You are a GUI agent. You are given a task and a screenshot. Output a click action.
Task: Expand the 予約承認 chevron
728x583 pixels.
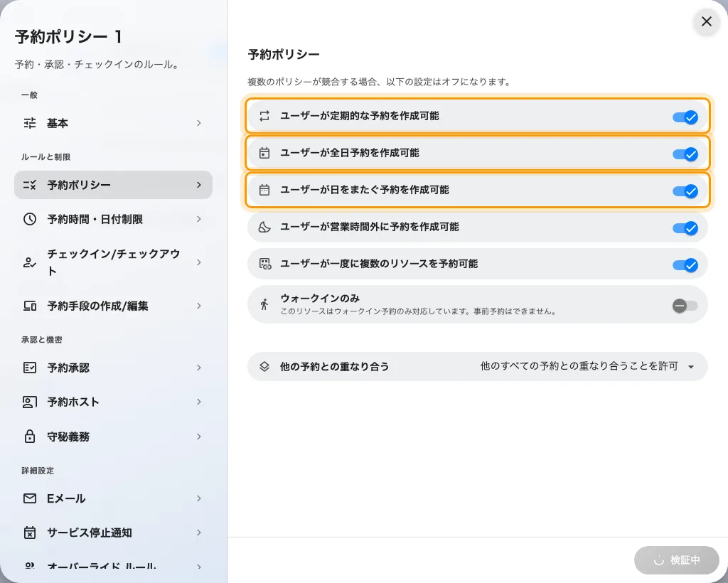click(199, 368)
